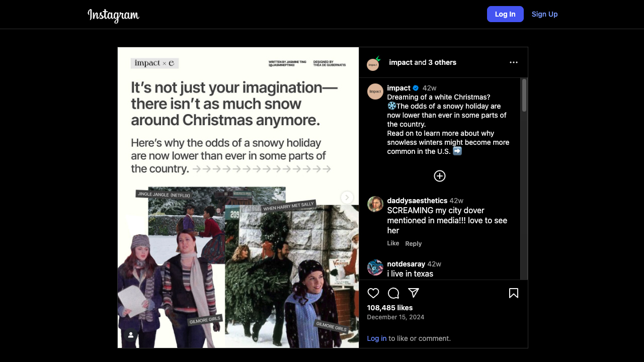Image resolution: width=644 pixels, height=362 pixels.
Task: Click 'i live in texas' comment text
Action: click(410, 274)
